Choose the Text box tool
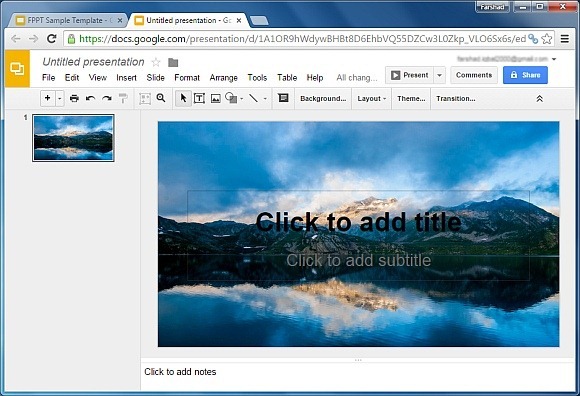The height and width of the screenshot is (396, 580). point(199,98)
